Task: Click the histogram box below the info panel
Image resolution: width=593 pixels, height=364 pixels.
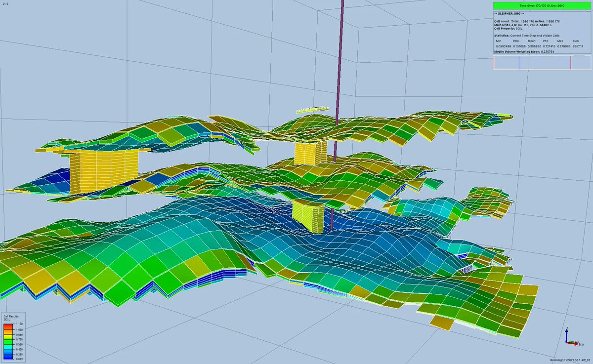Action: [542, 63]
